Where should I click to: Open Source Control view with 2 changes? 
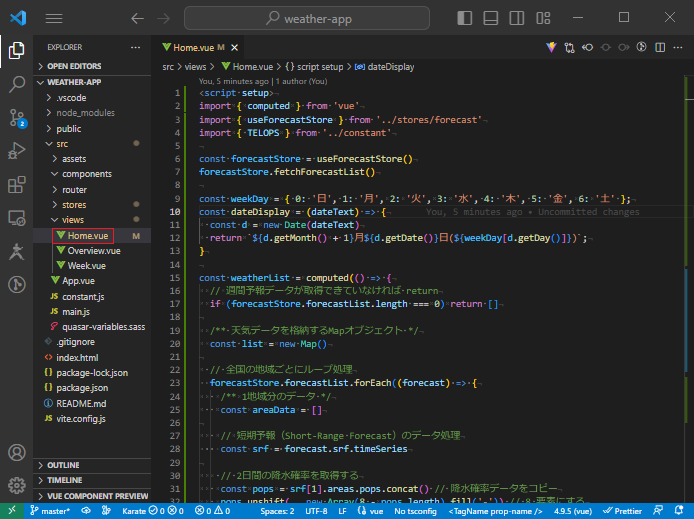coord(17,118)
